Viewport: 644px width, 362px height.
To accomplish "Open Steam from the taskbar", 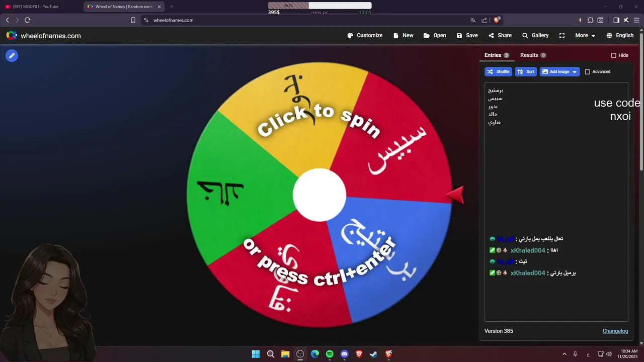I will (374, 354).
